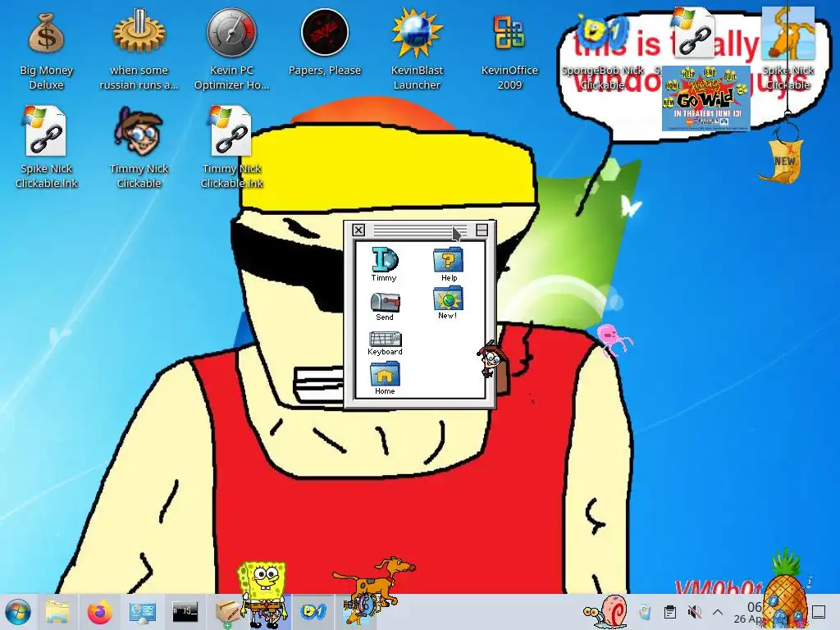
Task: Launch Firefox from the taskbar
Action: tap(99, 612)
